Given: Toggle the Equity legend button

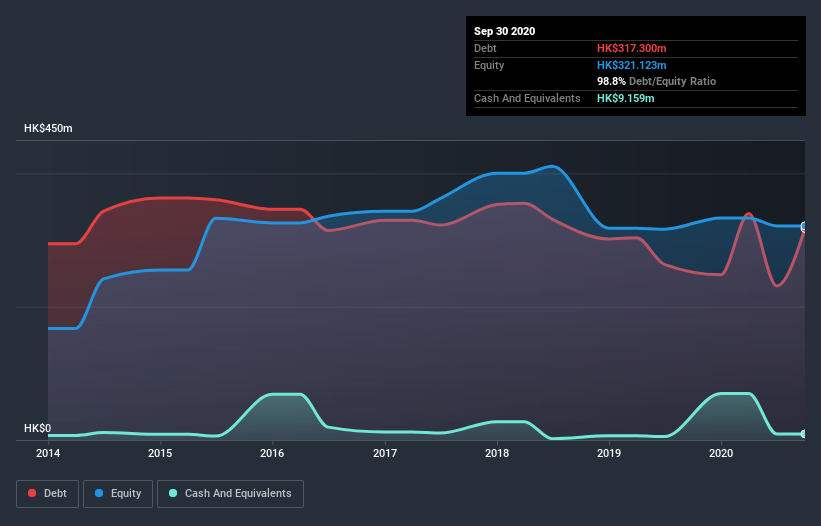Looking at the screenshot, I should 118,494.
